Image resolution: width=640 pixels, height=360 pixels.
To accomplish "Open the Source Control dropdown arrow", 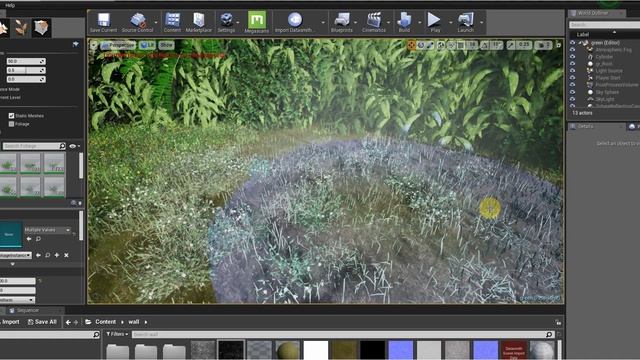I will [x=156, y=22].
